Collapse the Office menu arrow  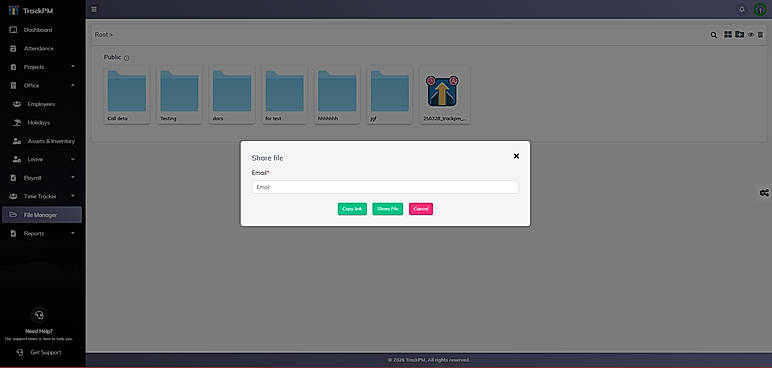point(73,85)
